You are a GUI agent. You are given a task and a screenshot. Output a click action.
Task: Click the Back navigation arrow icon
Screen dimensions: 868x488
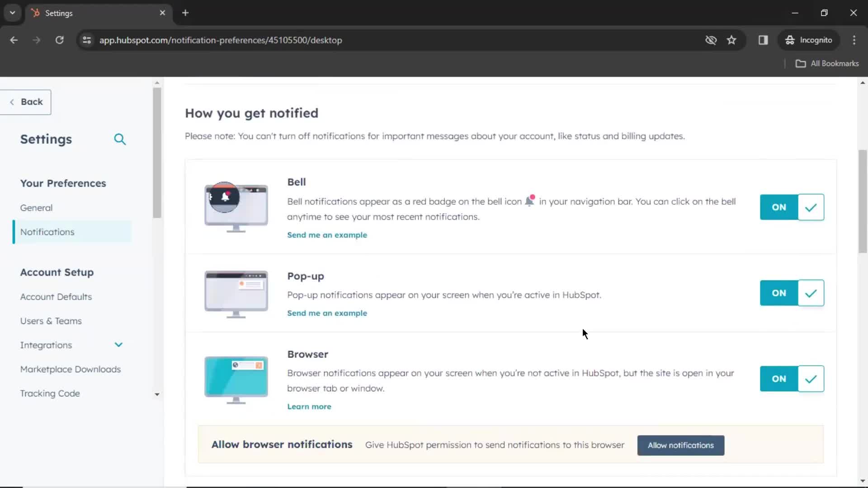click(x=11, y=101)
